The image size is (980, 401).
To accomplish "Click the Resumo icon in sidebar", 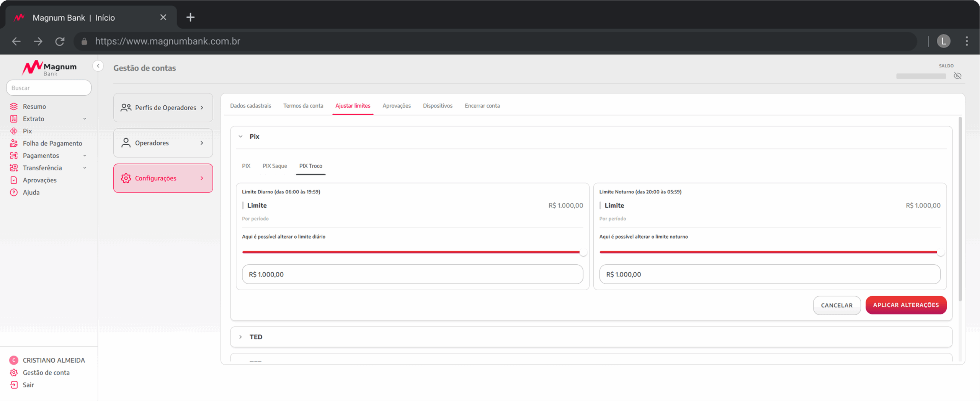I will 14,106.
